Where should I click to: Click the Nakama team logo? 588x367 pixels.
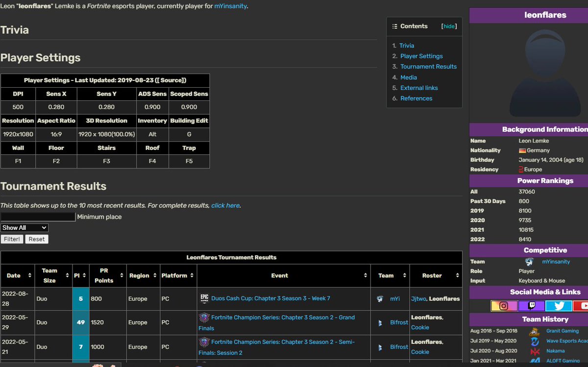tap(534, 351)
